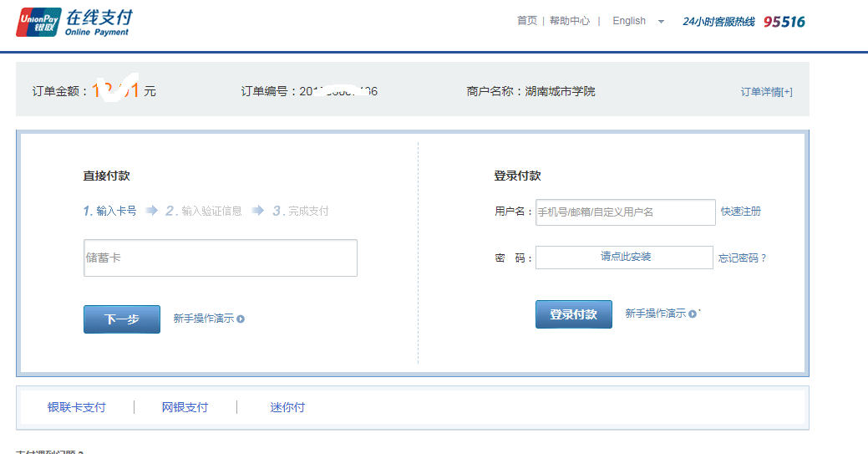Switch to the 网银支付 tab

185,407
